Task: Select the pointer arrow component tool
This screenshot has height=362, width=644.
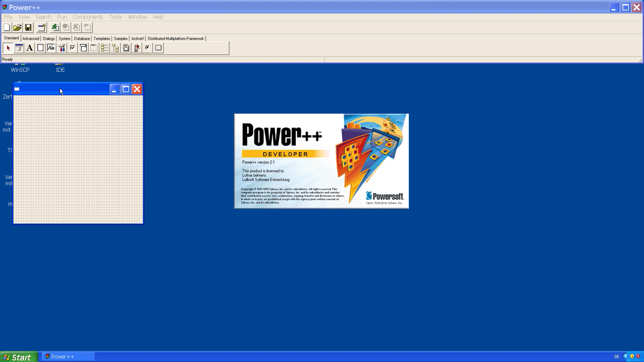Action: click(x=8, y=48)
